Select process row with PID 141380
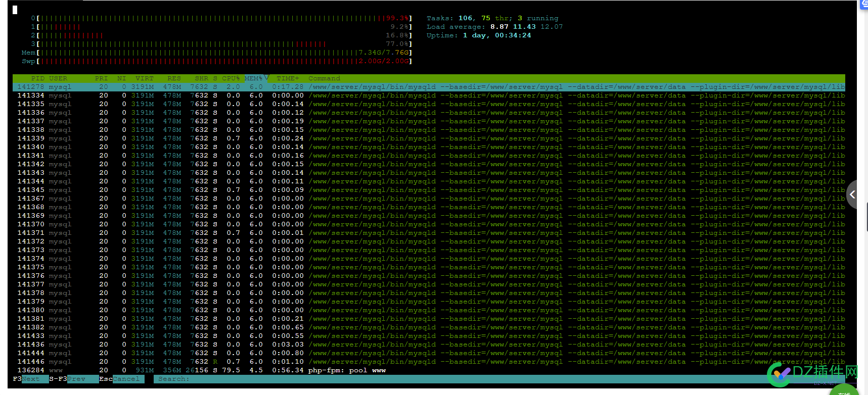 point(429,310)
